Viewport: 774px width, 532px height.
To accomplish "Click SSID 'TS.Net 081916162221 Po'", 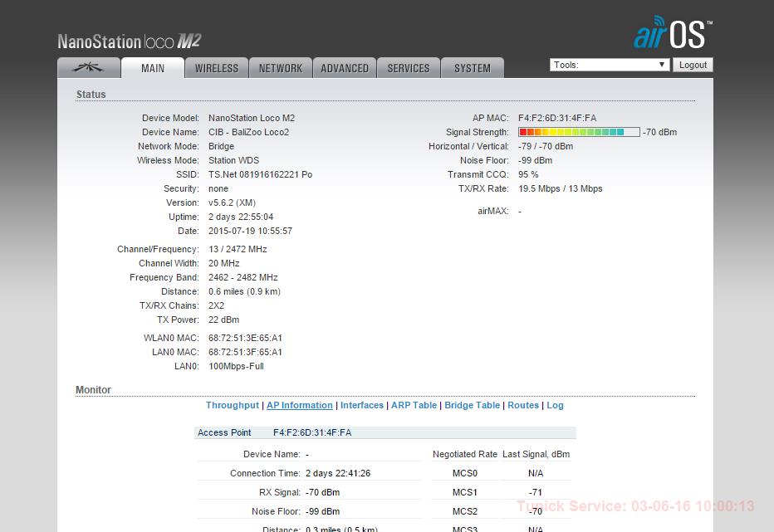I will coord(260,174).
